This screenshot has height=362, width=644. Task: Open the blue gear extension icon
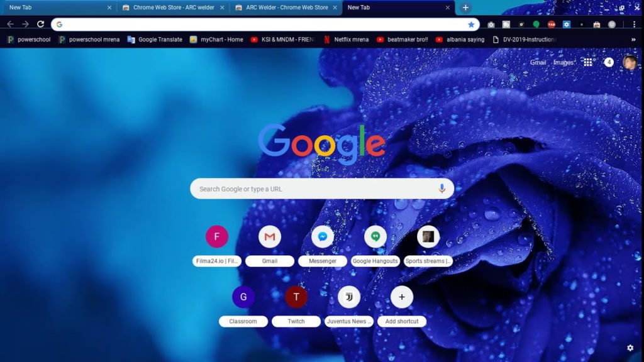click(x=567, y=25)
